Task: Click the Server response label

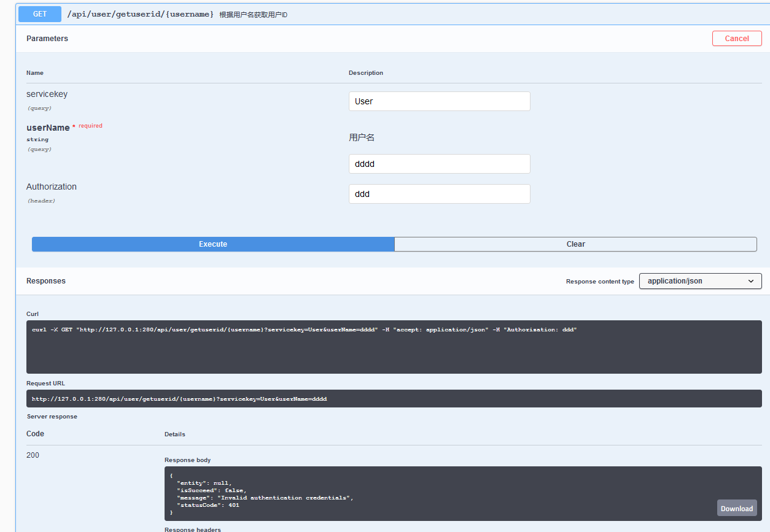Action: pyautogui.click(x=52, y=417)
